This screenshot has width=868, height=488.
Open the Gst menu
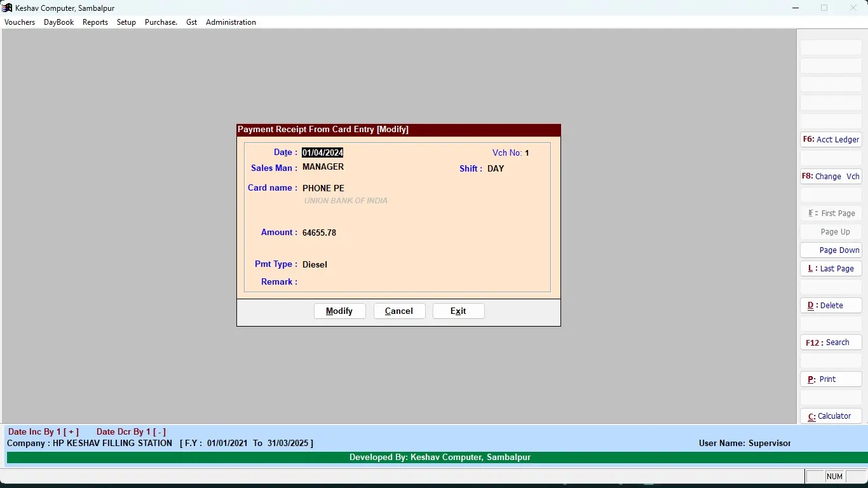192,22
